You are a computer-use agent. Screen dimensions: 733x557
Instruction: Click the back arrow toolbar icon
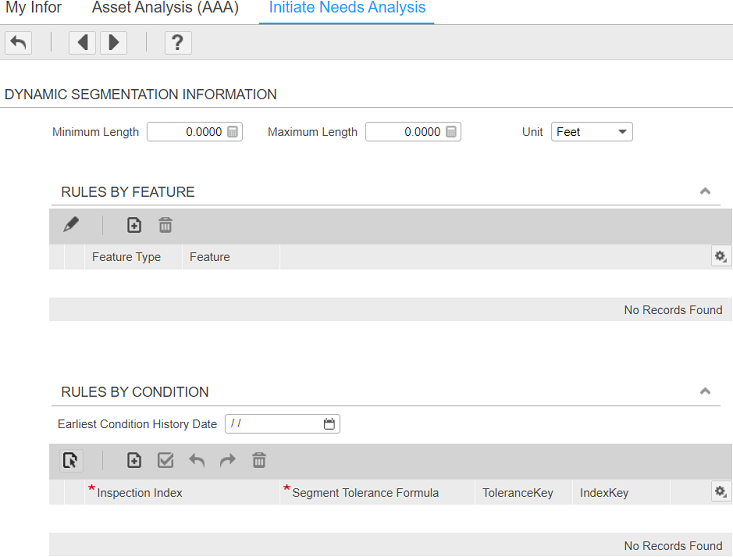pyautogui.click(x=18, y=42)
